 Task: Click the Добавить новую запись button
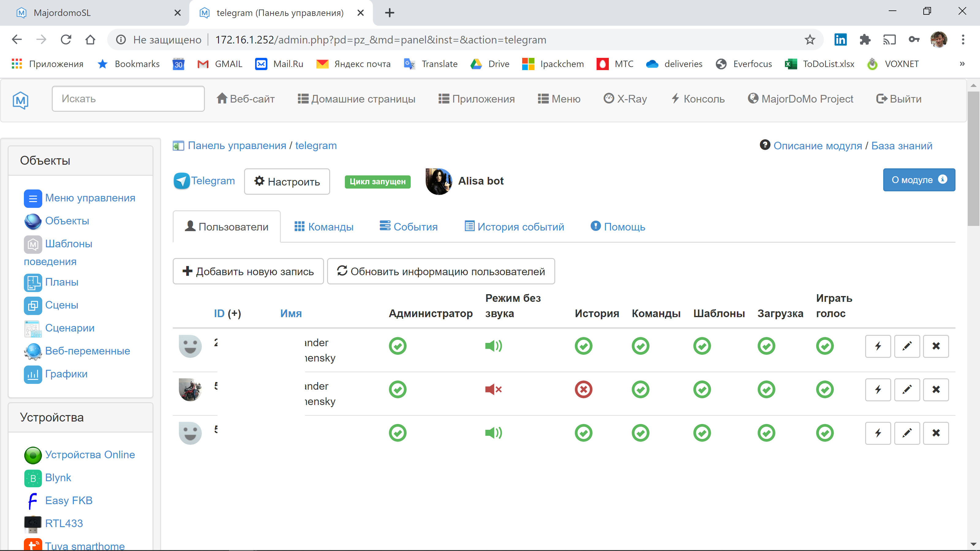pyautogui.click(x=248, y=272)
